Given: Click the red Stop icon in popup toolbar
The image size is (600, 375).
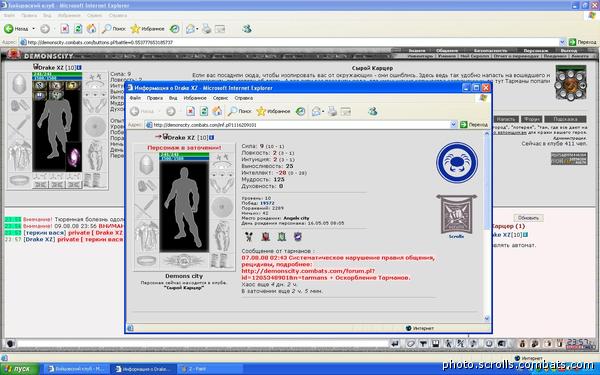Looking at the screenshot, I should (x=190, y=111).
